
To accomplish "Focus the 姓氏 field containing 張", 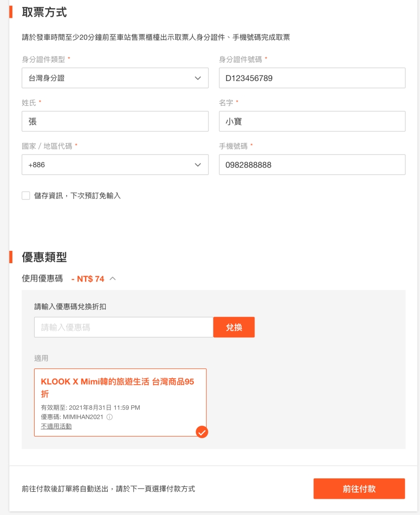I will pyautogui.click(x=115, y=121).
